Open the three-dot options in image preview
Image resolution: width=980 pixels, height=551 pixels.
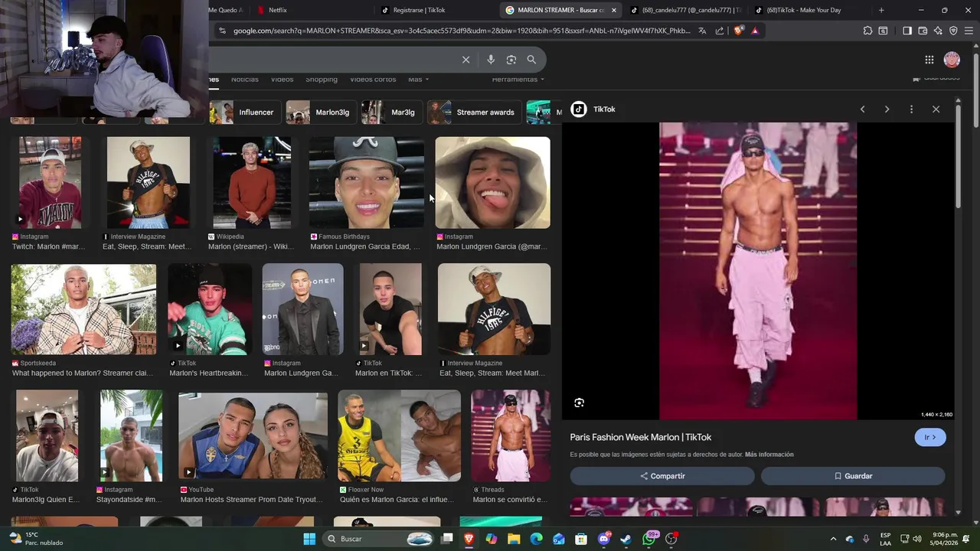tap(911, 109)
